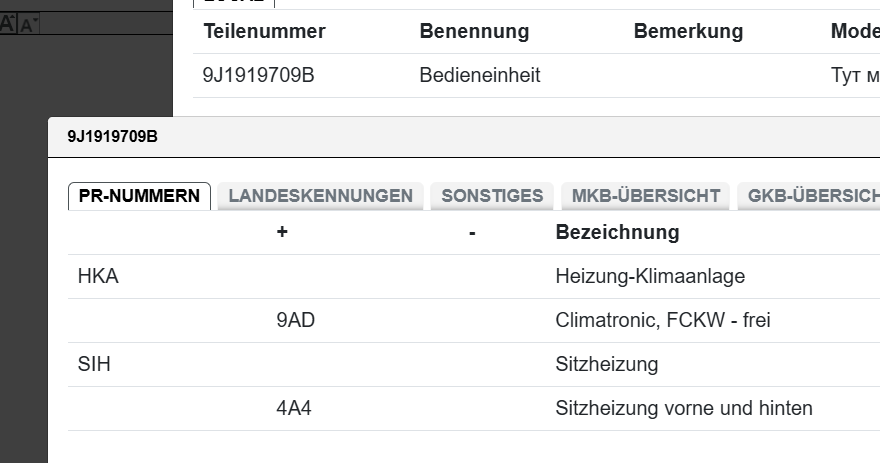Image resolution: width=880 pixels, height=463 pixels.
Task: Click the Benennung column header
Action: pos(474,31)
